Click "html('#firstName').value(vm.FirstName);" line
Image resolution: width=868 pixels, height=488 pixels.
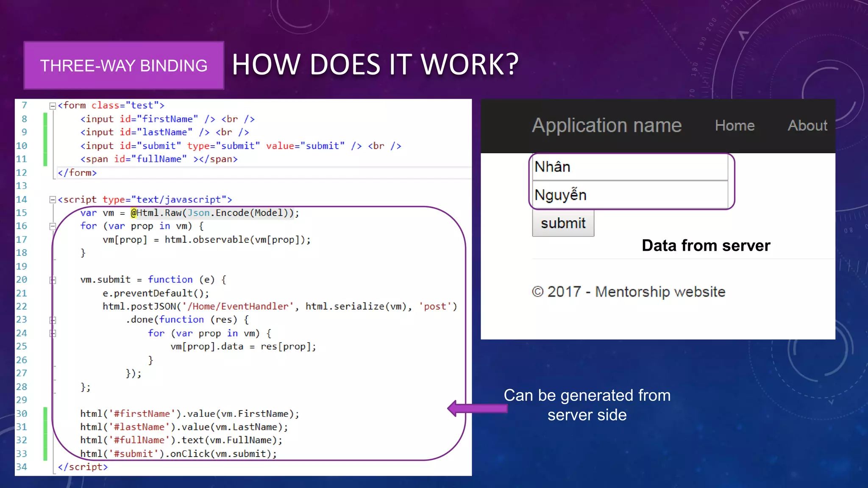pyautogui.click(x=190, y=413)
